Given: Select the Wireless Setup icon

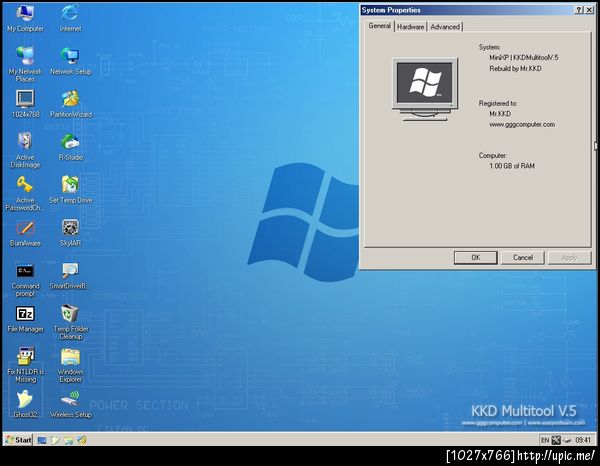Looking at the screenshot, I should 70,403.
